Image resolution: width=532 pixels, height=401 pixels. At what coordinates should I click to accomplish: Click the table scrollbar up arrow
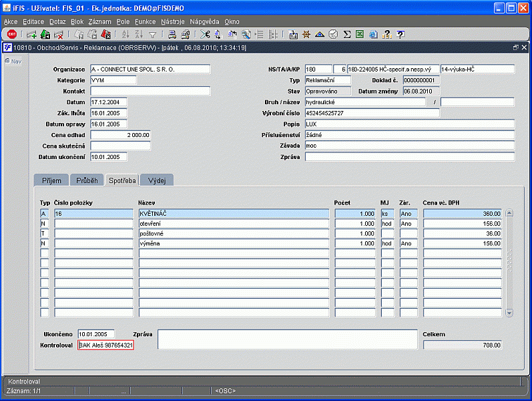(x=509, y=213)
